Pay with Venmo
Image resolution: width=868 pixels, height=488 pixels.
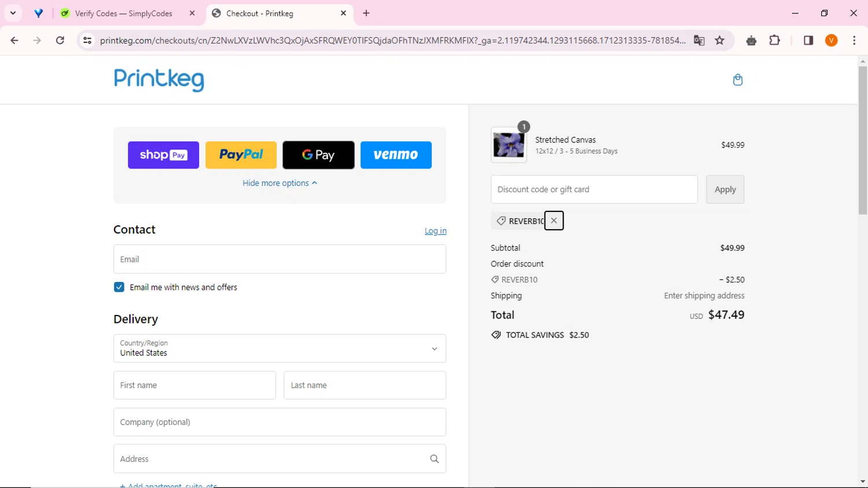coord(396,155)
